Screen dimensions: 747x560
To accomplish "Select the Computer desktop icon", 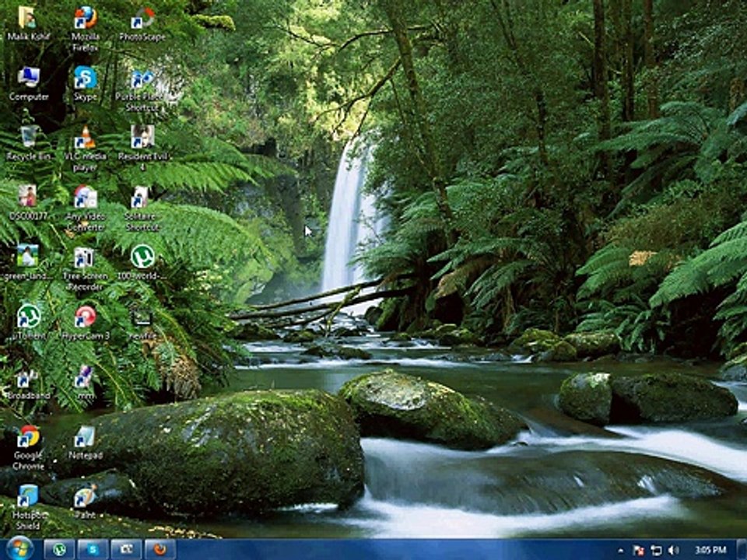I will [29, 78].
